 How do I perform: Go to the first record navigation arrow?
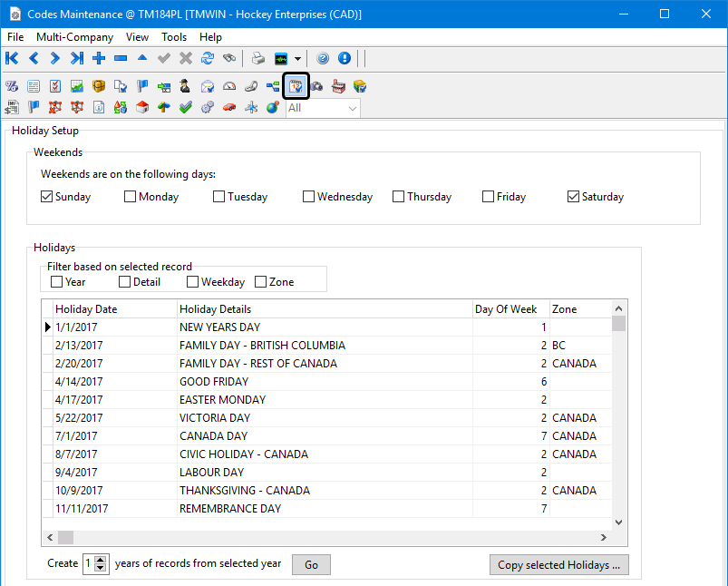(12, 59)
